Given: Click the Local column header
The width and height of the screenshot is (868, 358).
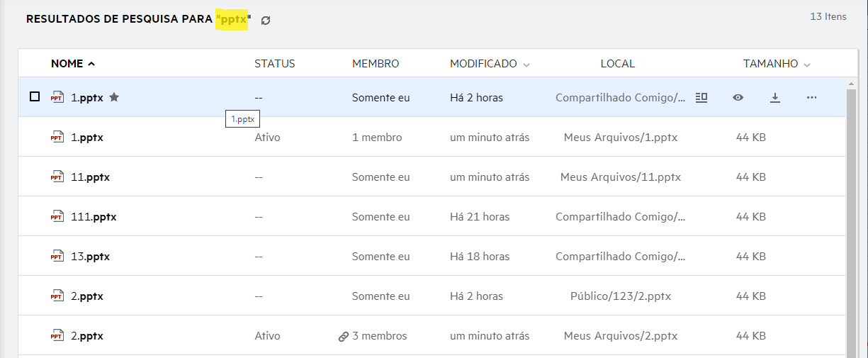Looking at the screenshot, I should [x=617, y=64].
